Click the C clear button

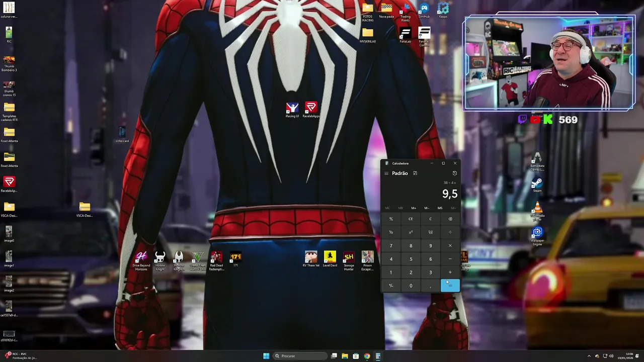[x=430, y=219]
